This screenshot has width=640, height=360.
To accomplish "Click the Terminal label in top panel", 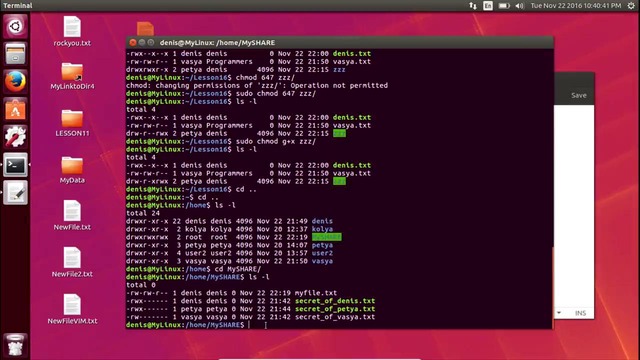I will coord(18,6).
